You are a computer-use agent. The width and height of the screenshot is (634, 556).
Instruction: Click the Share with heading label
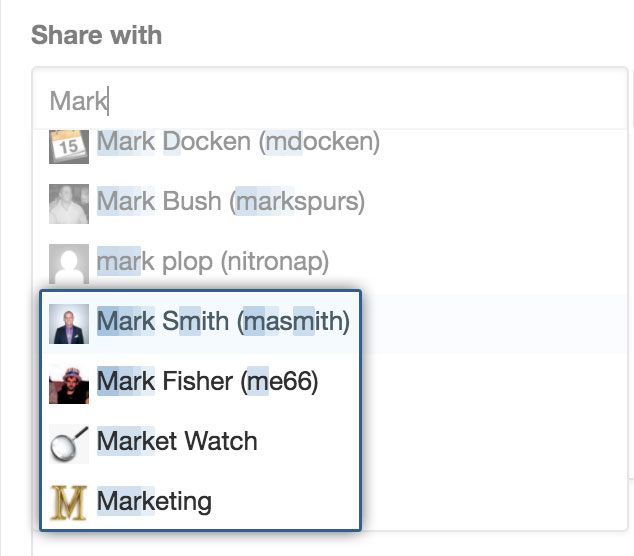pos(97,35)
